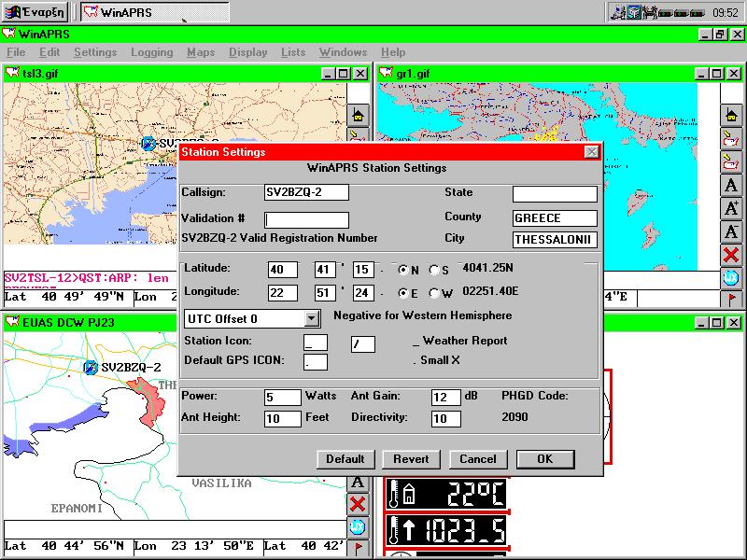Open the Settings menu

tap(95, 52)
